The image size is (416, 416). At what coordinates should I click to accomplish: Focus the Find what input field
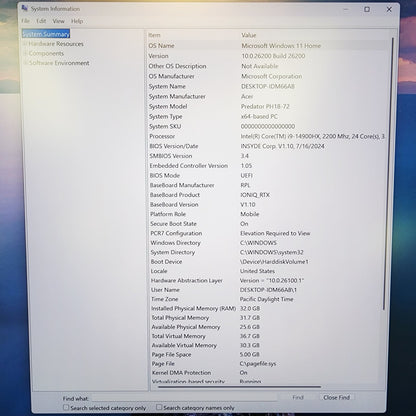click(x=184, y=398)
